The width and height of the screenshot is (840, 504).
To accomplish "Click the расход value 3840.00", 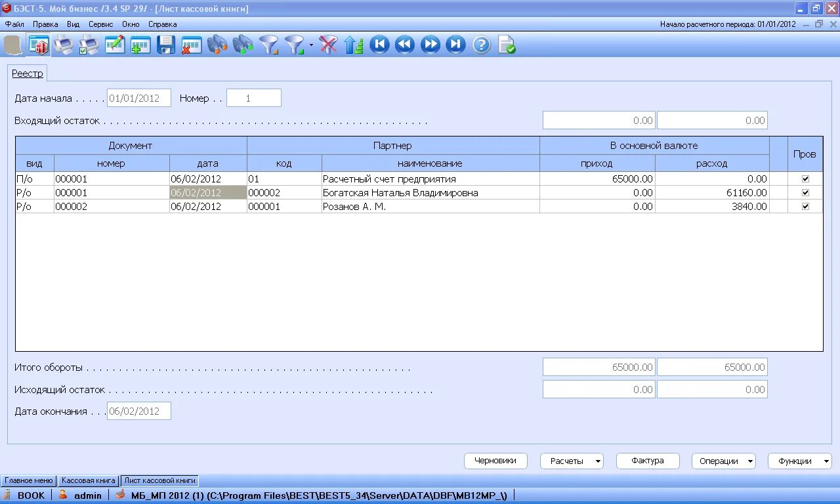I will click(712, 206).
